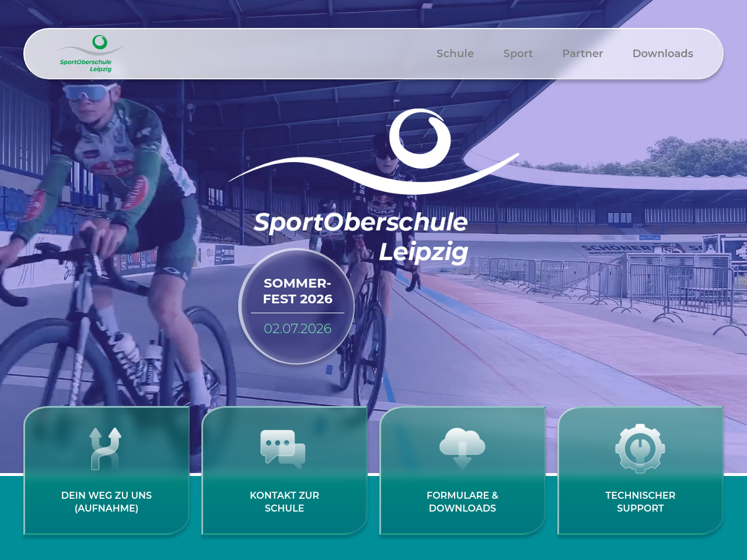747x560 pixels.
Task: Select the Formulare & Downloads label
Action: (462, 502)
